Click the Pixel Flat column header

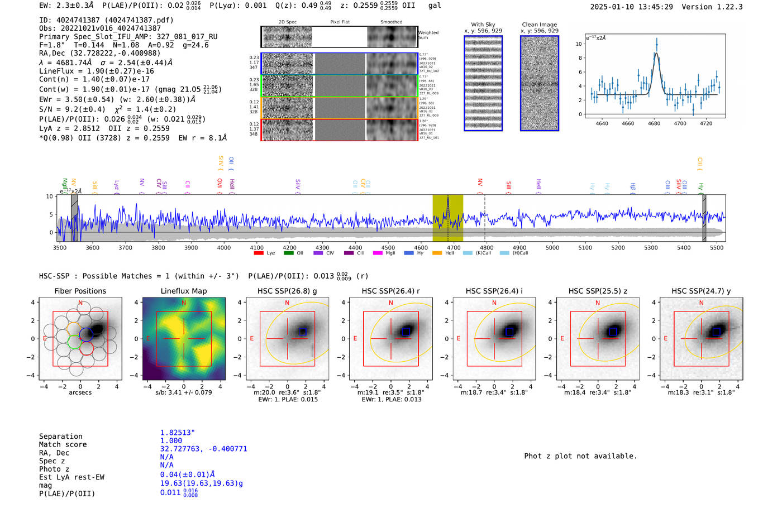pyautogui.click(x=340, y=22)
